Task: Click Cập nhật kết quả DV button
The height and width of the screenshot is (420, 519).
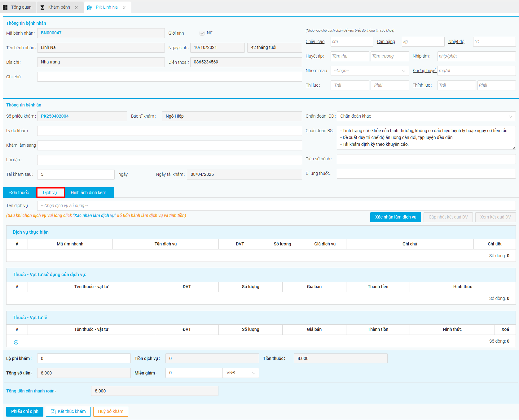Action: tap(448, 217)
